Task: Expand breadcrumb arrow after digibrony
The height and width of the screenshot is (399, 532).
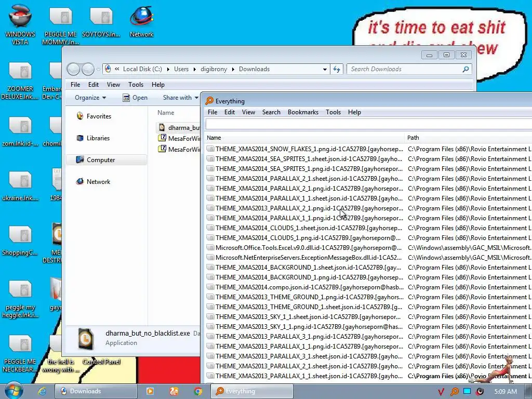Action: [233, 69]
